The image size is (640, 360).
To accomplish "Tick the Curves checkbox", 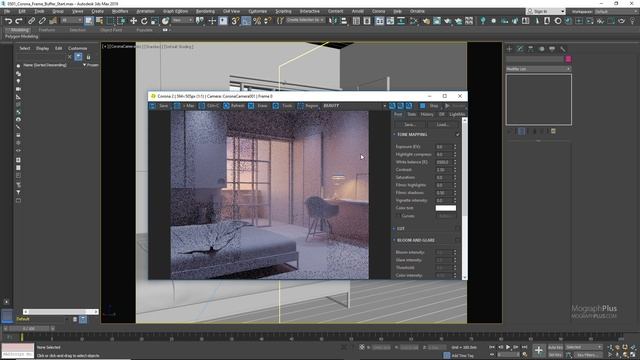I will 398,216.
